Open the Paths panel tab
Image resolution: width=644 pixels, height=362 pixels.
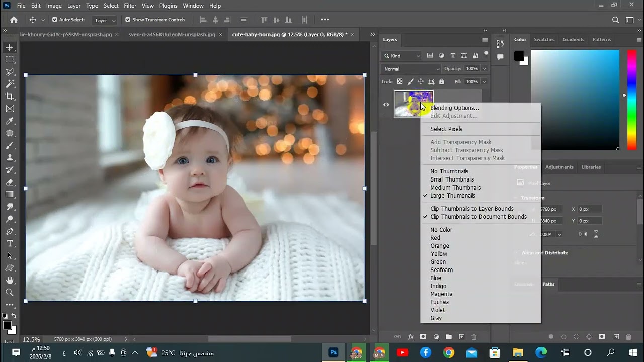click(548, 284)
